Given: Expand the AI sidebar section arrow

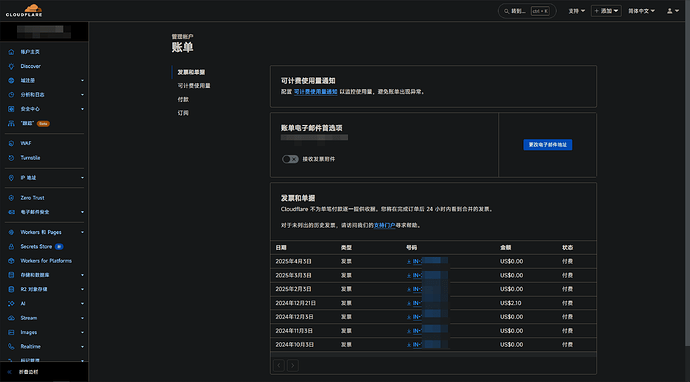Looking at the screenshot, I should pyautogui.click(x=82, y=304).
